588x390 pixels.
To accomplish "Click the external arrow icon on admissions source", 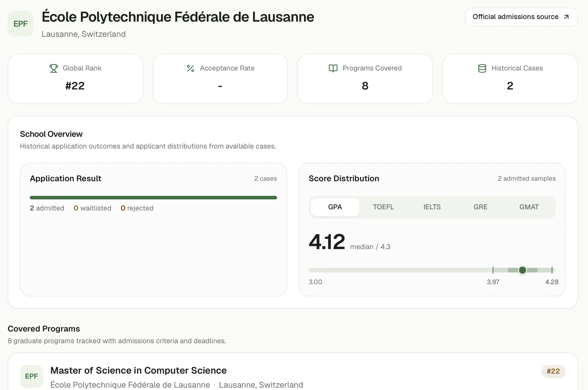I will tap(566, 17).
